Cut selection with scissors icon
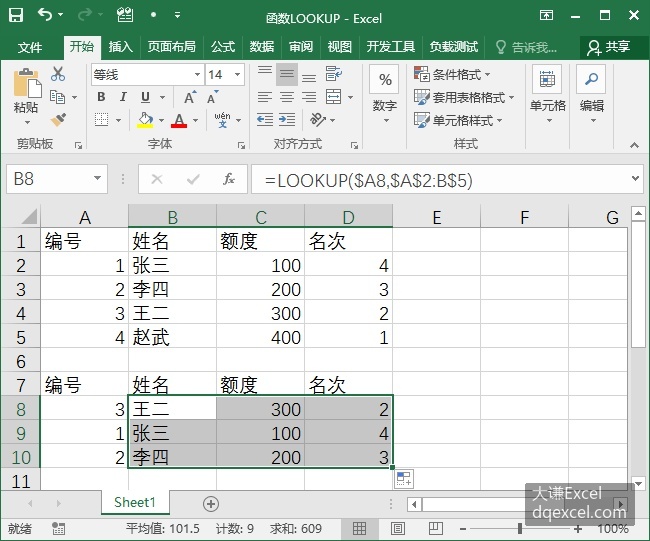This screenshot has width=650, height=541. tap(58, 74)
